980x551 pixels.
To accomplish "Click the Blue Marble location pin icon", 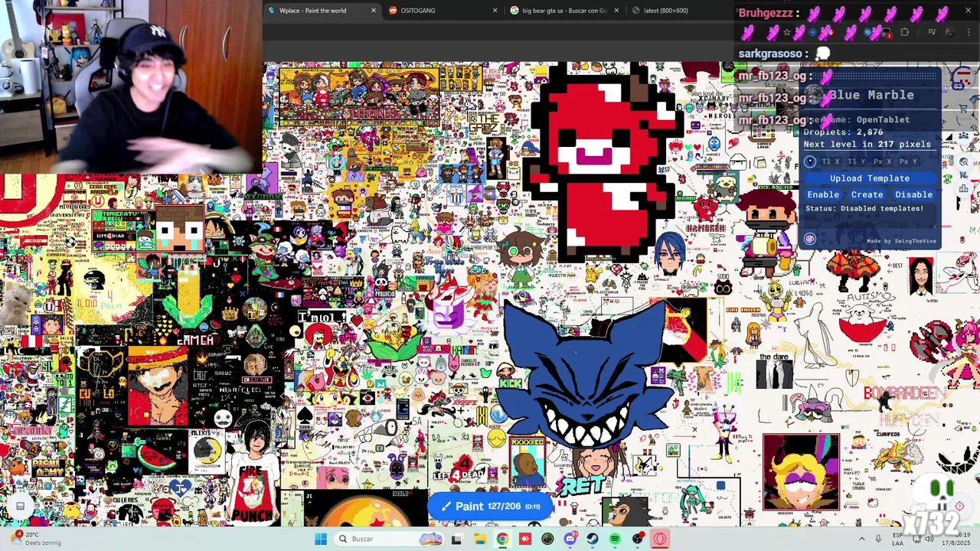I will tap(810, 161).
